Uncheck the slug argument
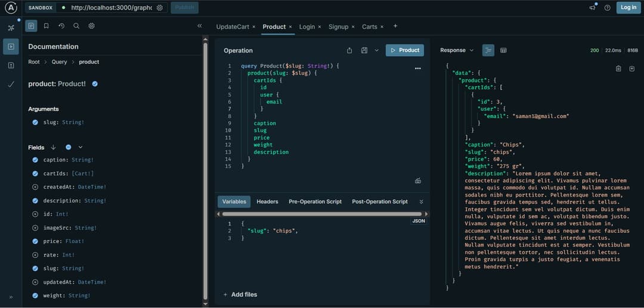644x308 pixels. pos(35,122)
